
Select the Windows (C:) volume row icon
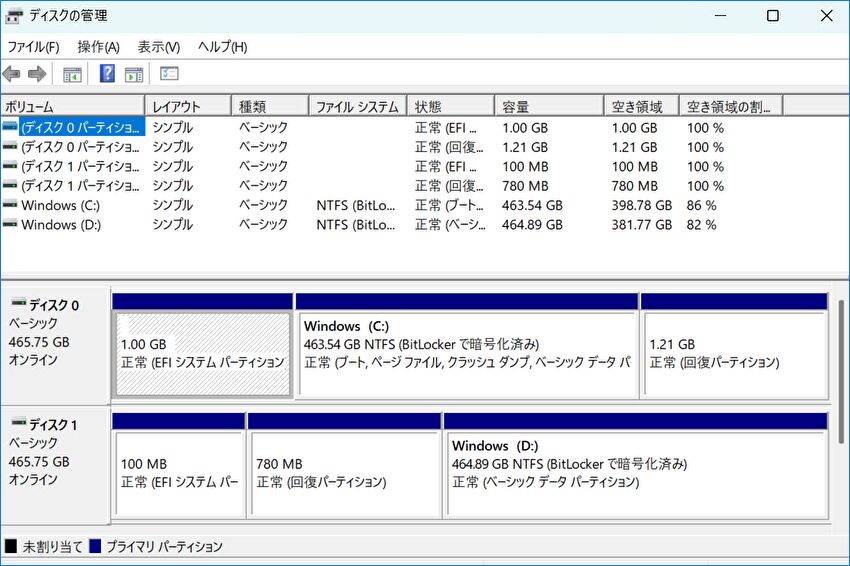click(10, 204)
